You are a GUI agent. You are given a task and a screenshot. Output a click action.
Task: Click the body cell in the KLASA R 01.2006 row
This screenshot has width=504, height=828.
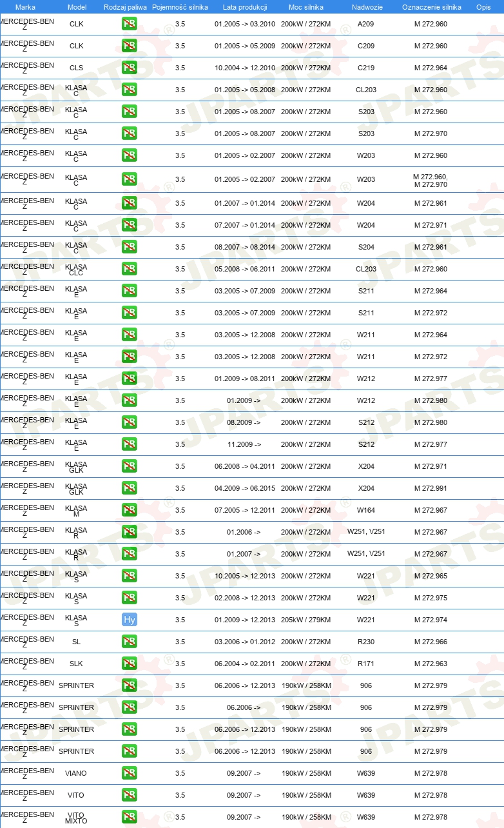[x=366, y=532]
